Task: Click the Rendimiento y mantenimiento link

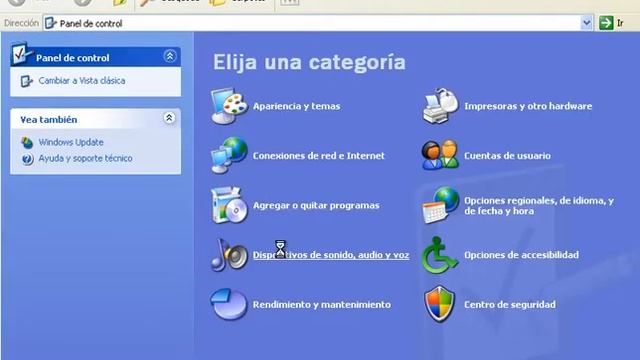Action: click(x=322, y=304)
